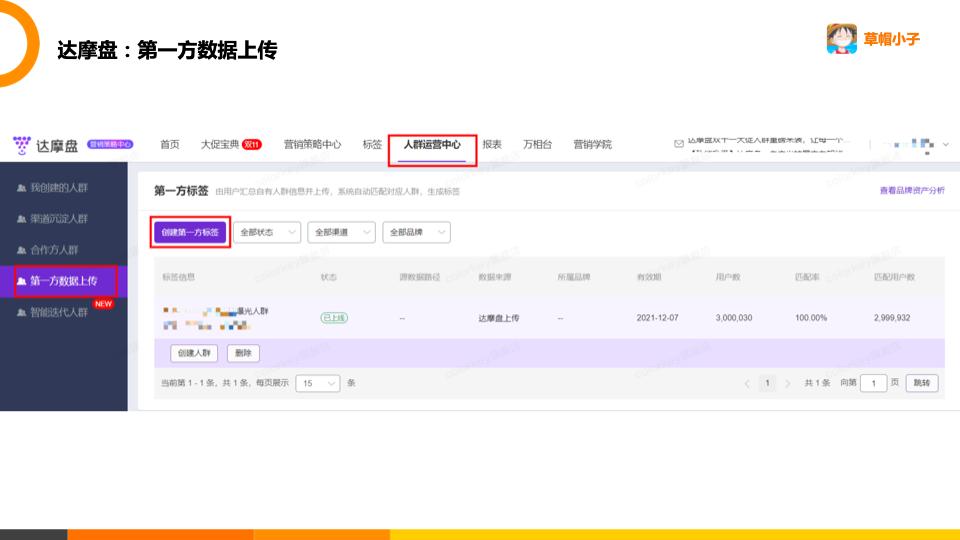Open the mail notification icon

pos(678,144)
